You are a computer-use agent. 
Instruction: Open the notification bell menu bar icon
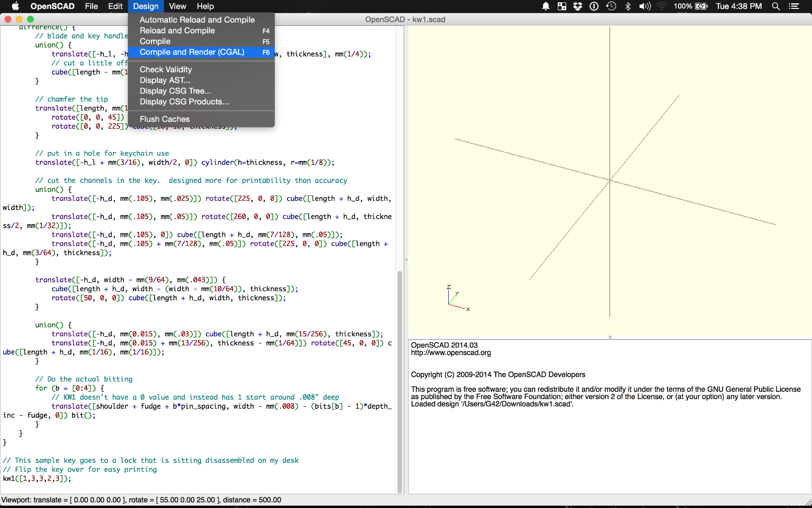(x=546, y=6)
